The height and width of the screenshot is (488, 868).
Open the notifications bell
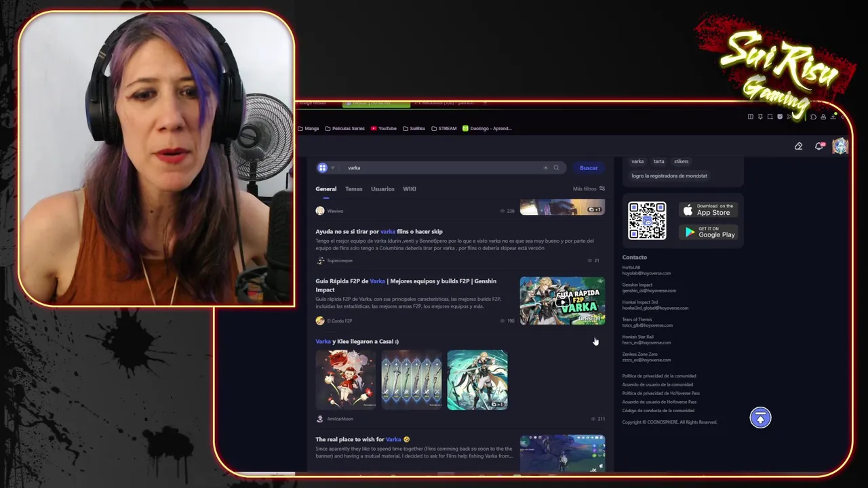(x=819, y=146)
